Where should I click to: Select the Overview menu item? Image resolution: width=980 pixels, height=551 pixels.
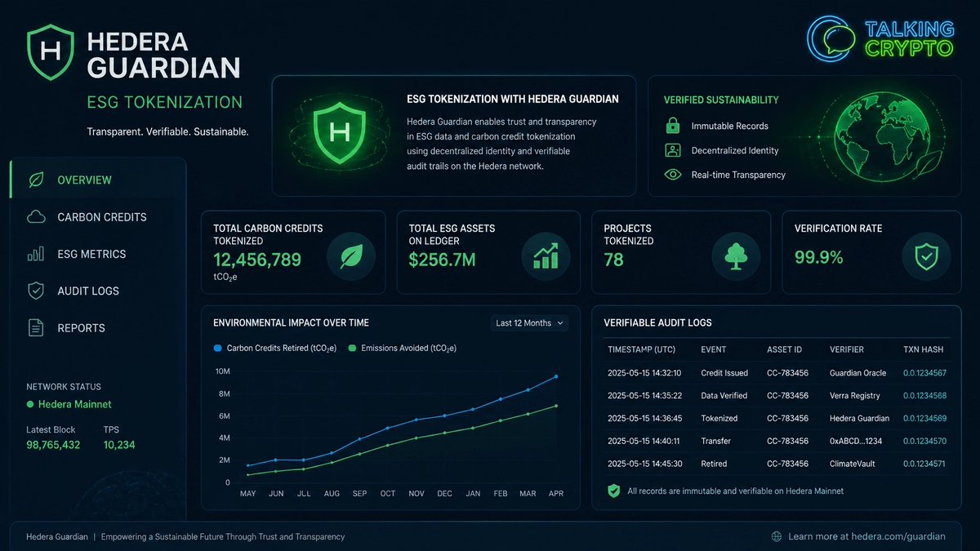coord(98,180)
